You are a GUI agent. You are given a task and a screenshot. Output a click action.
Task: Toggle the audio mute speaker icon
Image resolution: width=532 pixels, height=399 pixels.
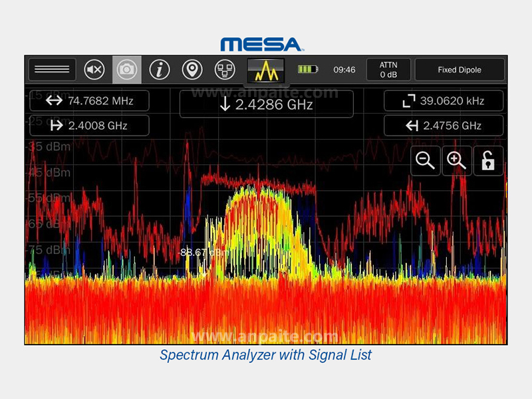[95, 69]
